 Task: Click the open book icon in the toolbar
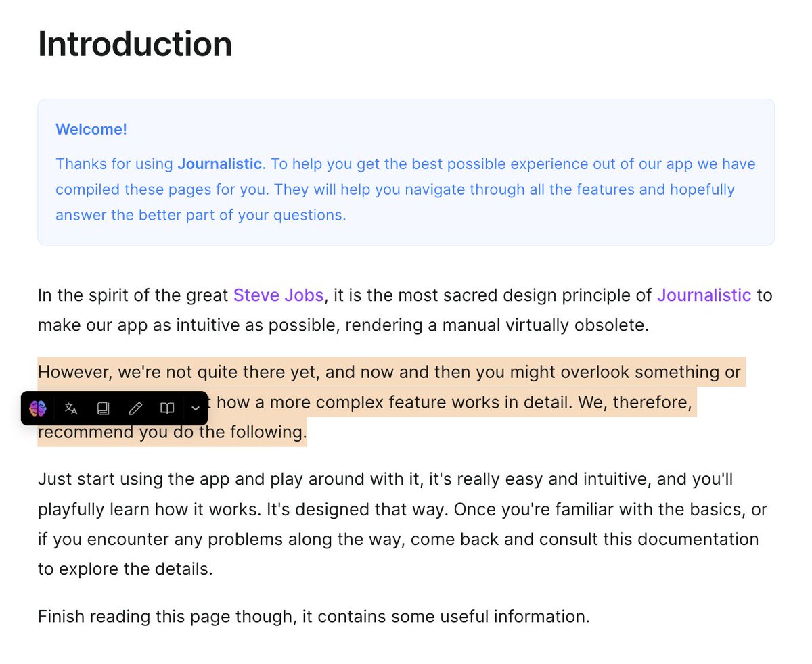167,408
